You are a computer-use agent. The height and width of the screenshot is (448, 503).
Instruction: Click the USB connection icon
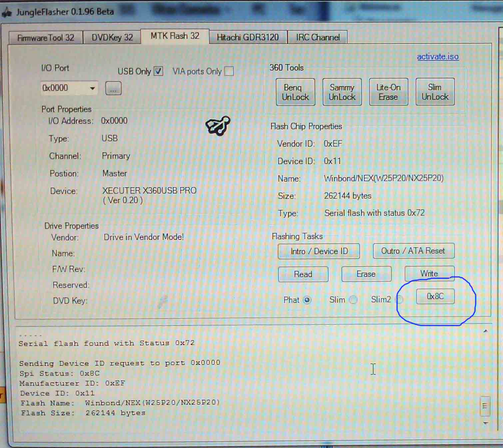(x=218, y=125)
